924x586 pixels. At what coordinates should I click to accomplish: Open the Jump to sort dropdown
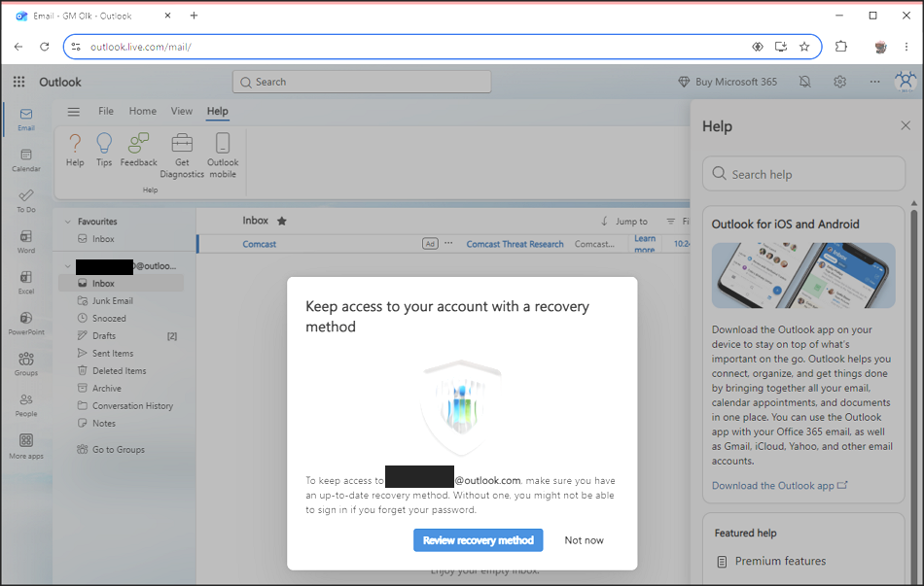624,222
